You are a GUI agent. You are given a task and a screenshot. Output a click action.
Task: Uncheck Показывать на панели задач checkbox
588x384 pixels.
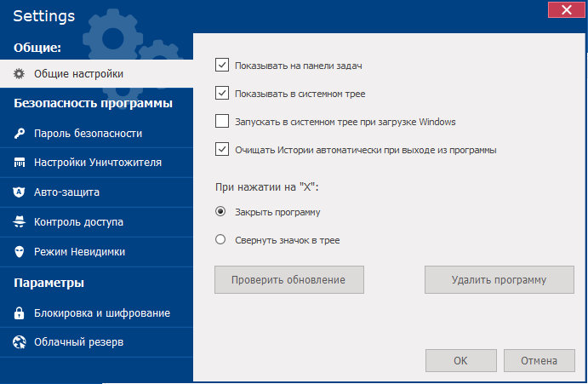[222, 65]
